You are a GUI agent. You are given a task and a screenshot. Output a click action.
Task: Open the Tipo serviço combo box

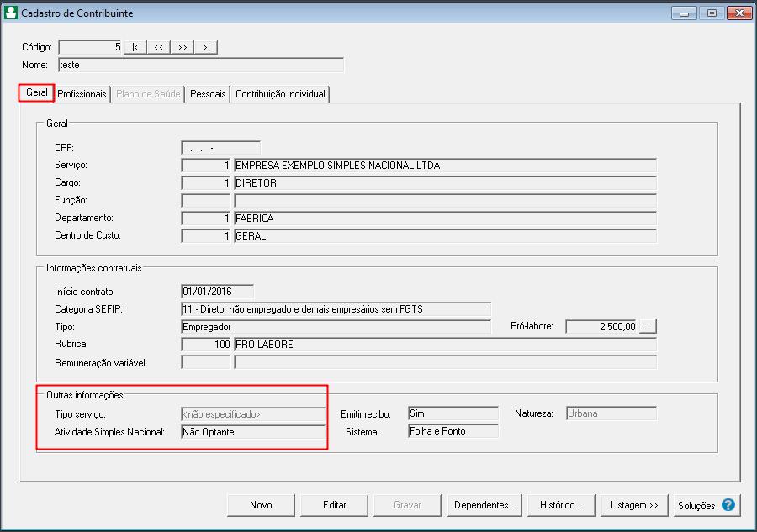253,414
